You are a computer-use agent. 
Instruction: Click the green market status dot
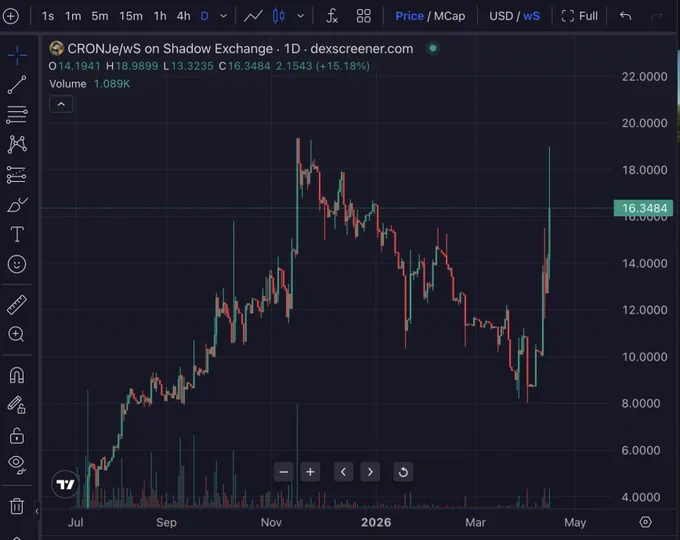pyautogui.click(x=432, y=49)
